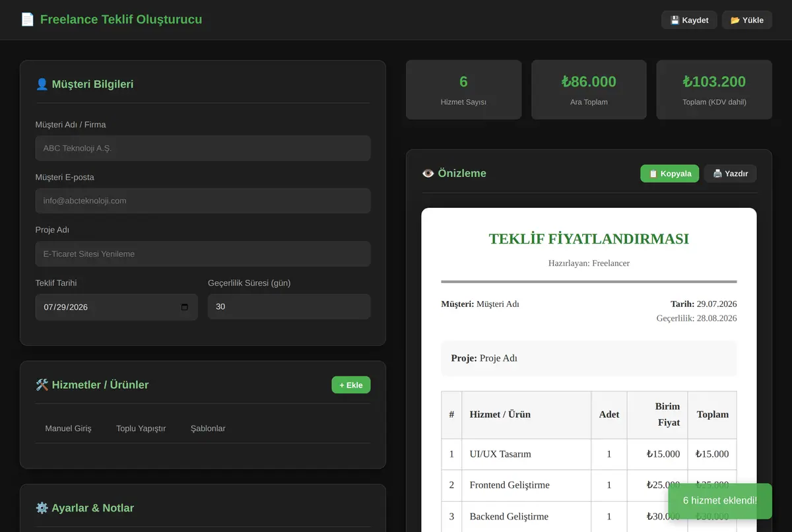This screenshot has width=792, height=532.
Task: Open the Toplu Yapıştır tab
Action: pyautogui.click(x=141, y=428)
